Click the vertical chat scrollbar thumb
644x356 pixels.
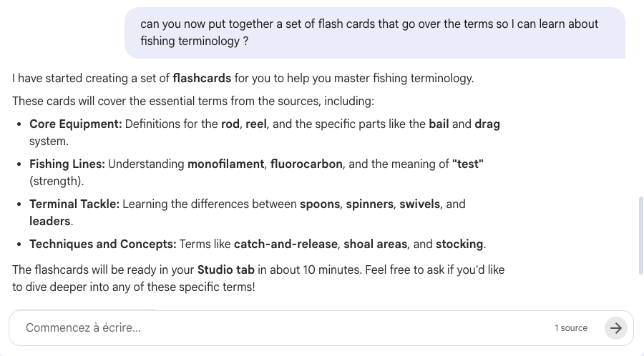(x=640, y=236)
